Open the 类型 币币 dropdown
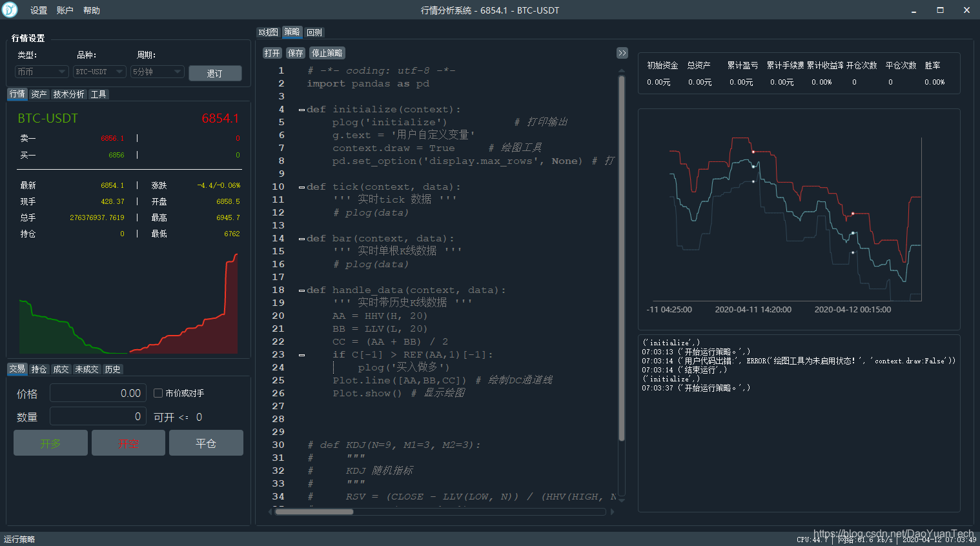The width and height of the screenshot is (980, 546). 42,72
